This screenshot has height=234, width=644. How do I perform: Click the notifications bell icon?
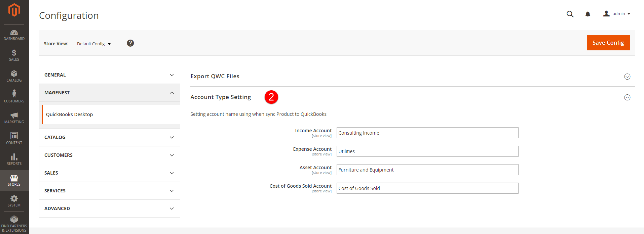coord(588,14)
